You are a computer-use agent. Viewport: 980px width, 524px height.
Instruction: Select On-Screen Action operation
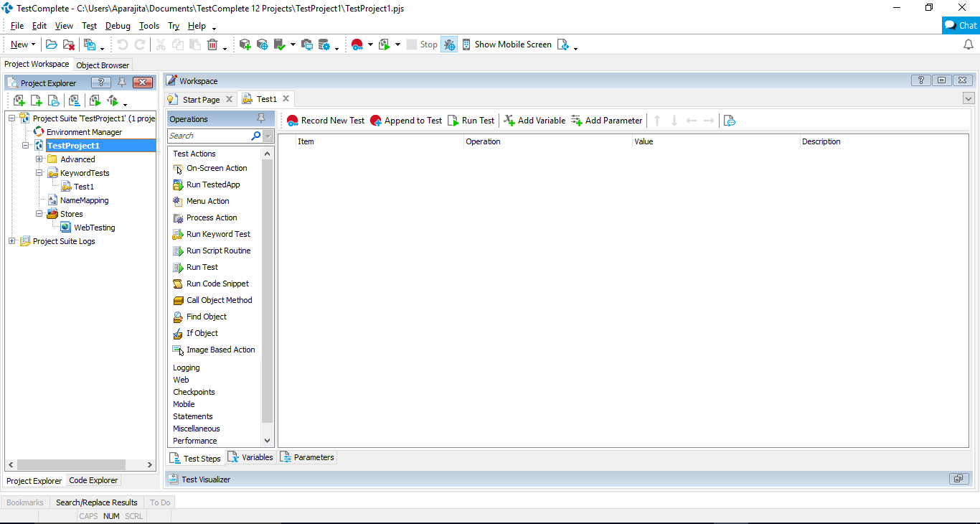click(217, 168)
